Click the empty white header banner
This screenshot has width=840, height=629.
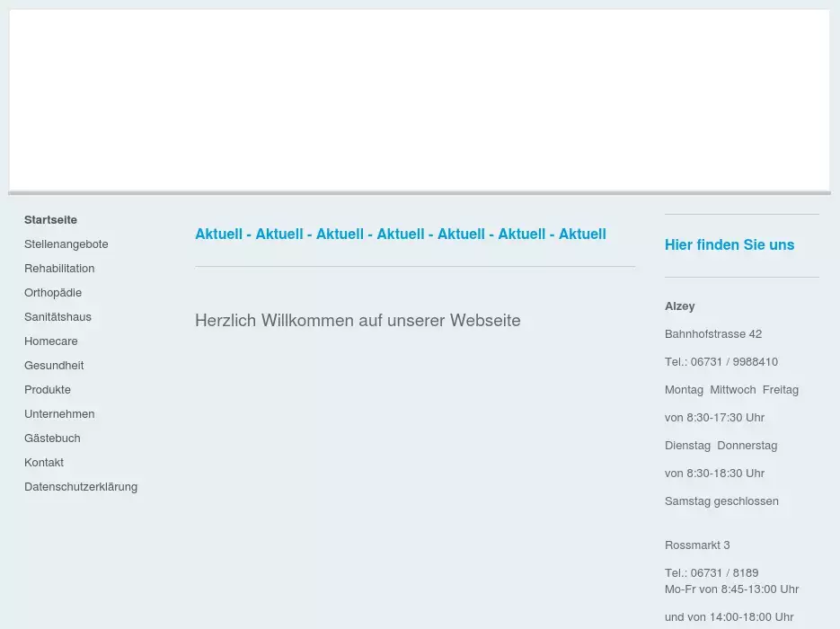coord(420,99)
